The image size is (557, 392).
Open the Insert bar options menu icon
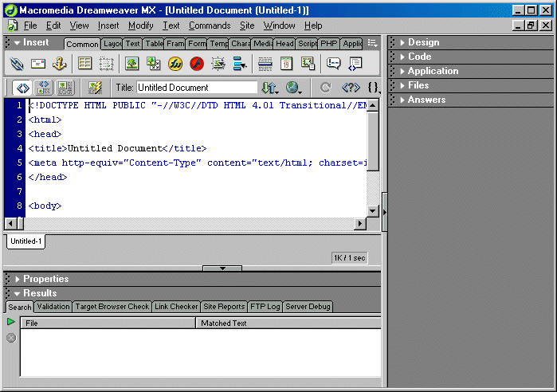pyautogui.click(x=372, y=43)
